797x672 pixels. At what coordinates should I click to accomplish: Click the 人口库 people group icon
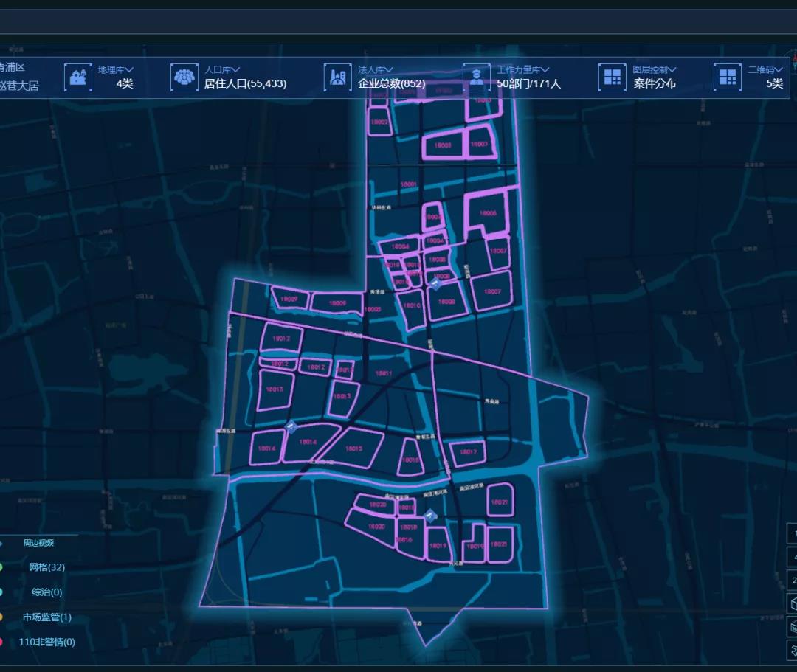tap(184, 77)
